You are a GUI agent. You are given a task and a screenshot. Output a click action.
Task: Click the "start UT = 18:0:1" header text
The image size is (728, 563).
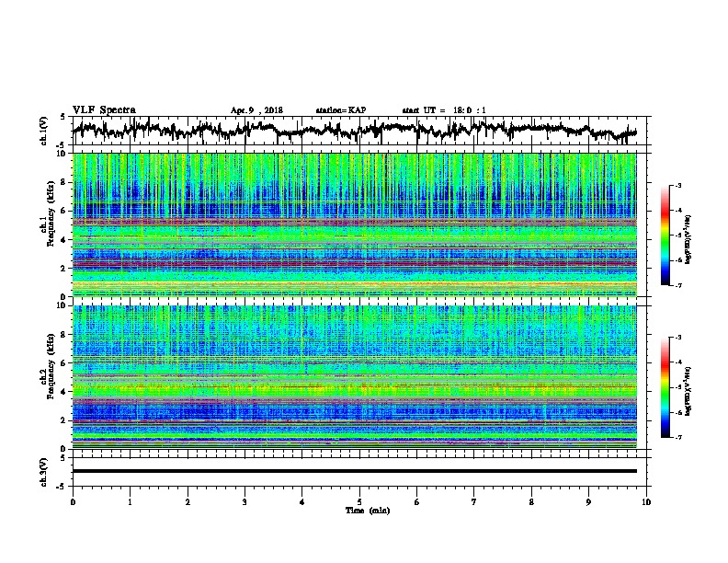point(444,110)
